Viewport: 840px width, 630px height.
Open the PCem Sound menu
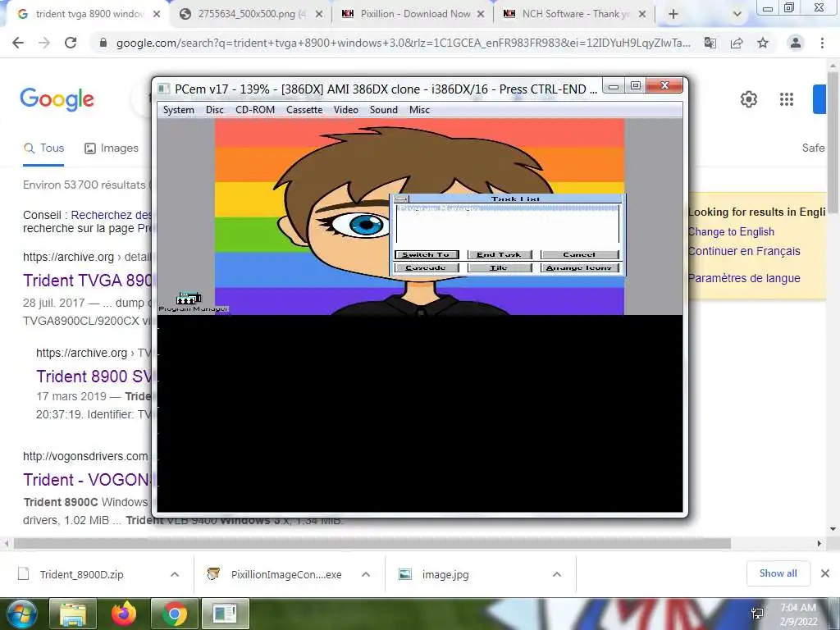pyautogui.click(x=384, y=110)
